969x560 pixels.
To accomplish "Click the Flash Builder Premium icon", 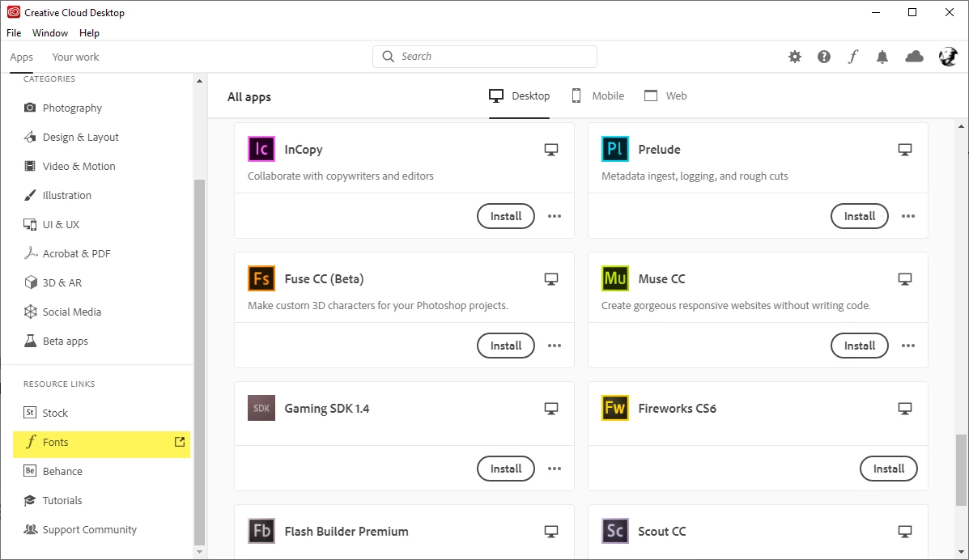I will (x=261, y=531).
